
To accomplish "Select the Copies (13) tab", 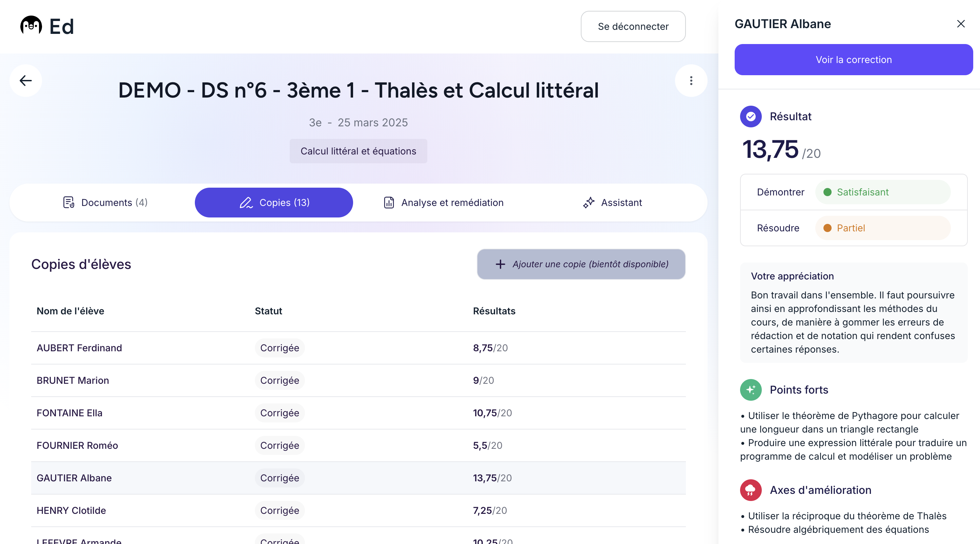I will click(274, 203).
